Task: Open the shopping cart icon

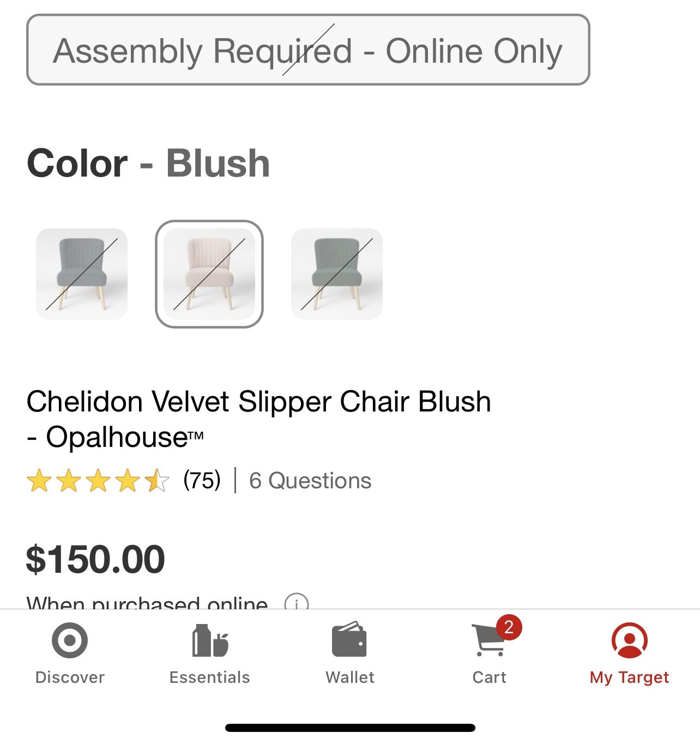Action: [488, 641]
